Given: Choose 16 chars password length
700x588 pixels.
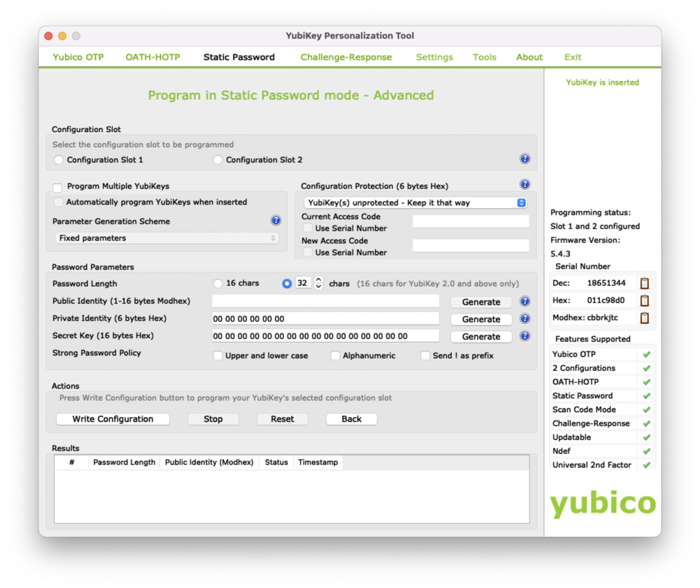Looking at the screenshot, I should tap(218, 283).
